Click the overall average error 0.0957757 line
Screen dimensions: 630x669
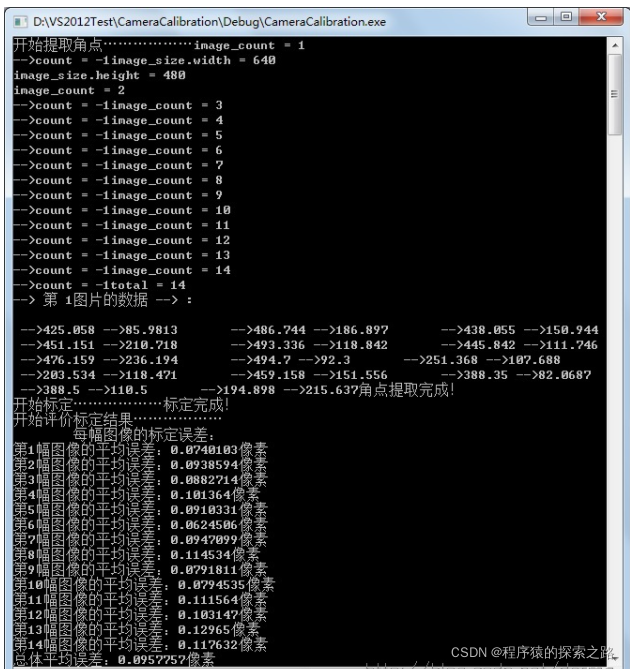(114, 660)
